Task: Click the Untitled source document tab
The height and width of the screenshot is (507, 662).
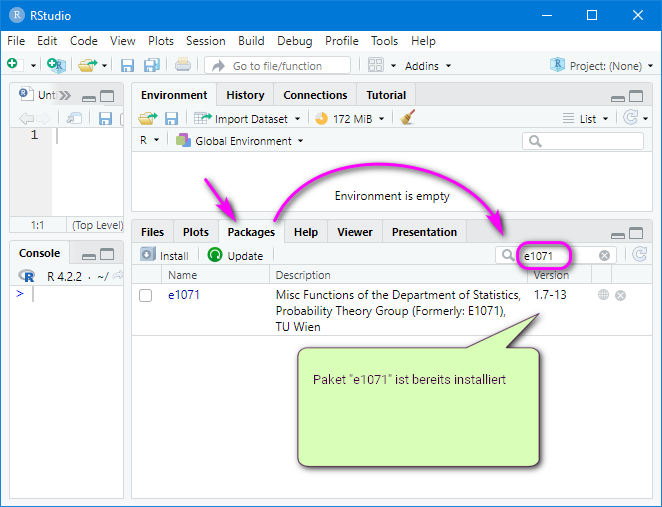Action: 37,94
